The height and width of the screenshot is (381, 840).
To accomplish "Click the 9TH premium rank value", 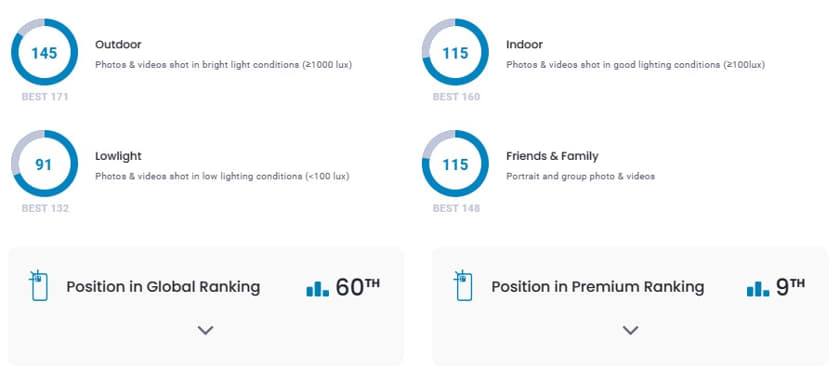I will tap(790, 287).
